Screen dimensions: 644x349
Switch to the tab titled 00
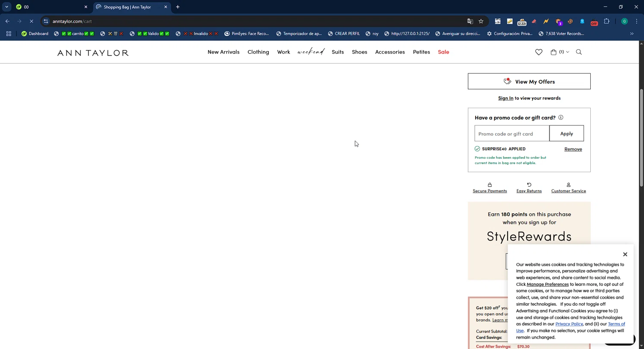point(52,7)
